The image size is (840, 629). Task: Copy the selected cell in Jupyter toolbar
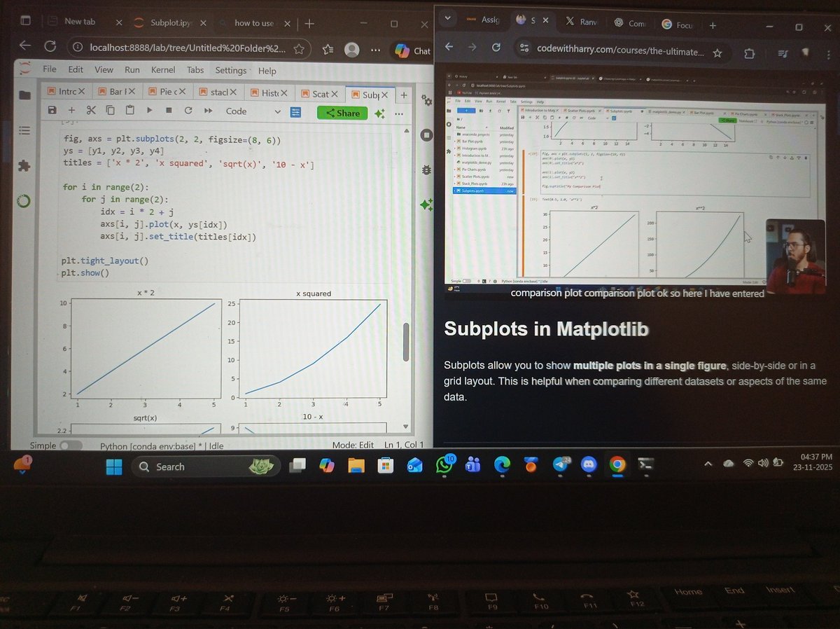111,110
